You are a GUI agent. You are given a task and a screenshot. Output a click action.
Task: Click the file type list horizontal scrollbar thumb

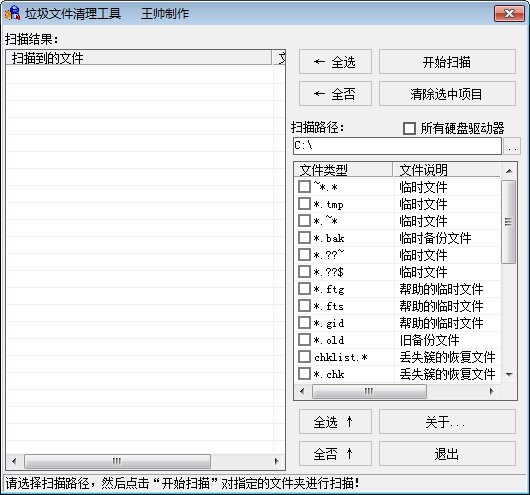[x=369, y=392]
